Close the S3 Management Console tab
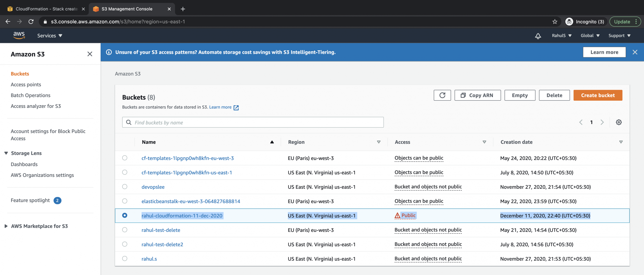644x275 pixels. [169, 9]
